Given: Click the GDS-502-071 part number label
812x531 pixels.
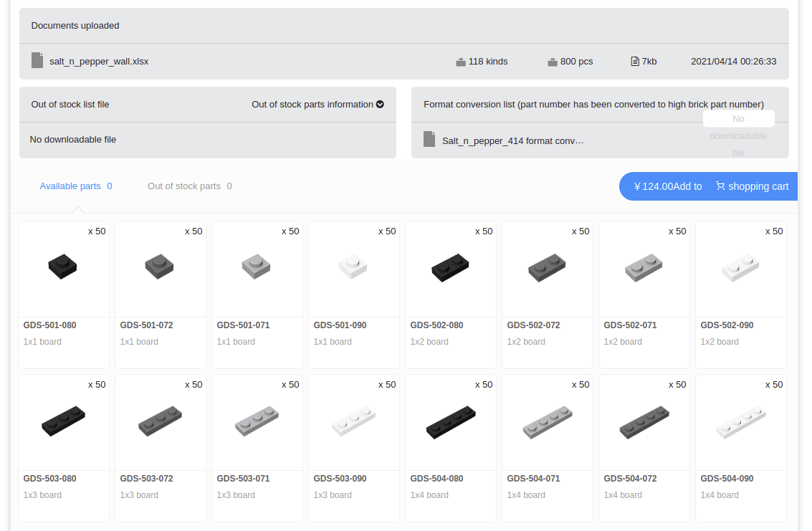Looking at the screenshot, I should pos(630,325).
